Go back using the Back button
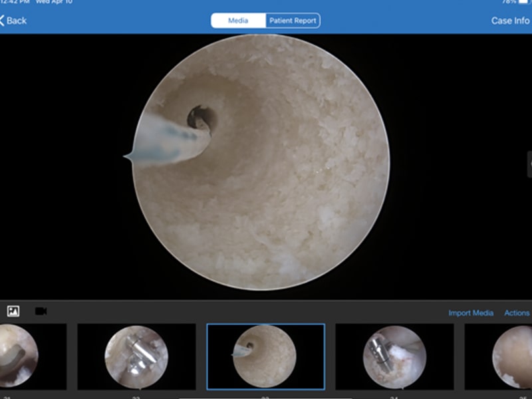Screen dimensions: 532x399 13,21
